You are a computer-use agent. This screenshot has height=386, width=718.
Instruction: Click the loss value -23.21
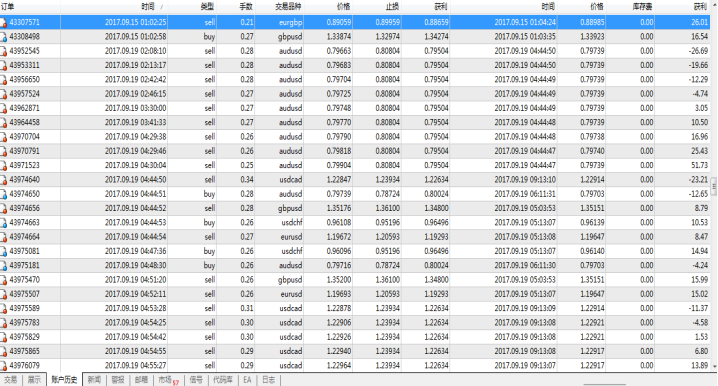[x=698, y=179]
